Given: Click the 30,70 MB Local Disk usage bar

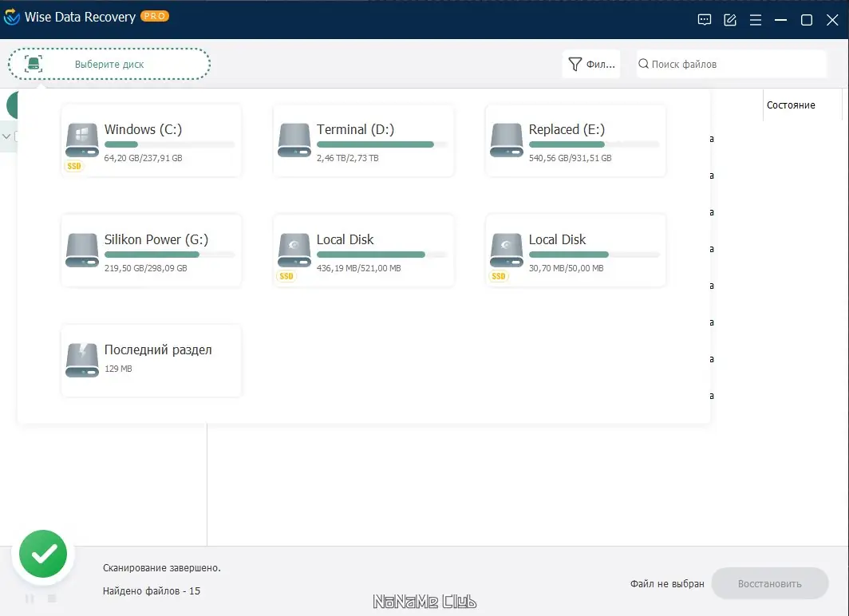Looking at the screenshot, I should tap(594, 255).
